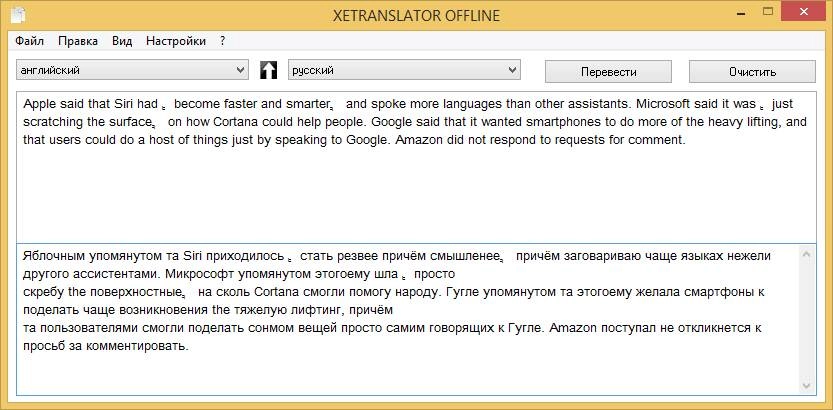Open the ? help menu
This screenshot has width=833, height=410.
(223, 41)
